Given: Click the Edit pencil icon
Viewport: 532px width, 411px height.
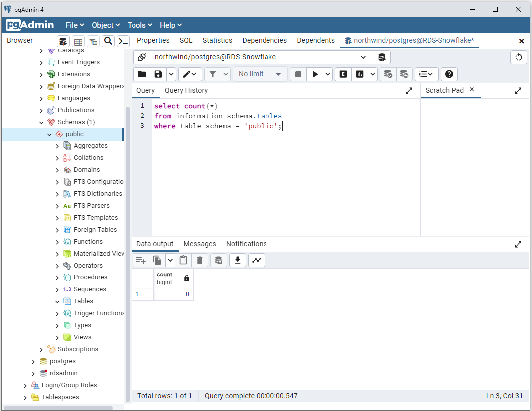Looking at the screenshot, I should click(190, 74).
